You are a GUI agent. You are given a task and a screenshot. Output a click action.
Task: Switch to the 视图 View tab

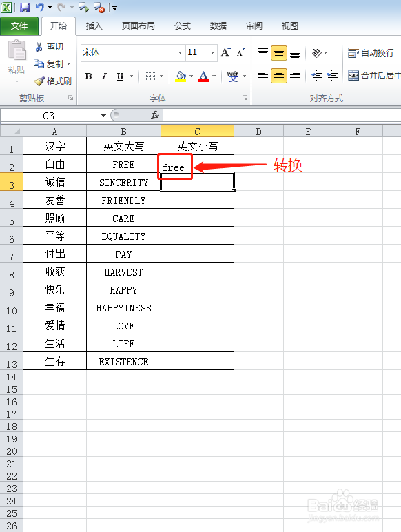289,26
